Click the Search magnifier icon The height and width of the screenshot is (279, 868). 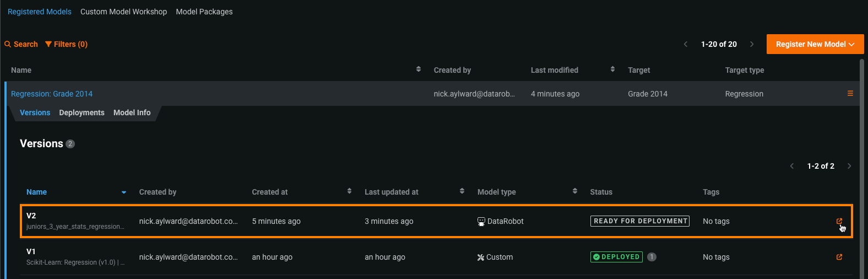coord(8,44)
